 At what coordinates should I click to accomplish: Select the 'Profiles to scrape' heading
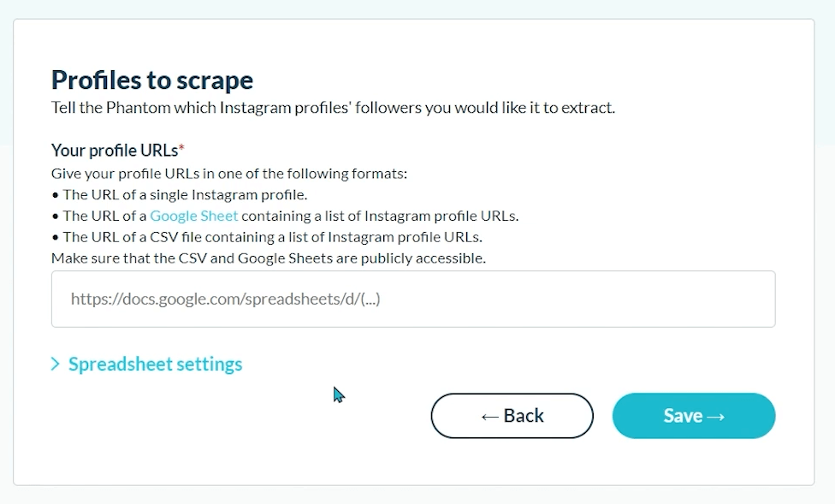click(x=152, y=80)
